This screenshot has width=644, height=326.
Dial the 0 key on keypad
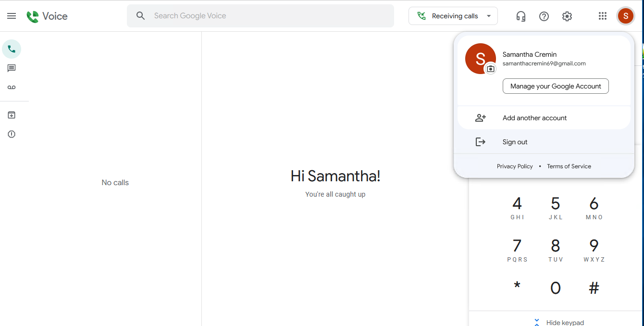pos(556,288)
